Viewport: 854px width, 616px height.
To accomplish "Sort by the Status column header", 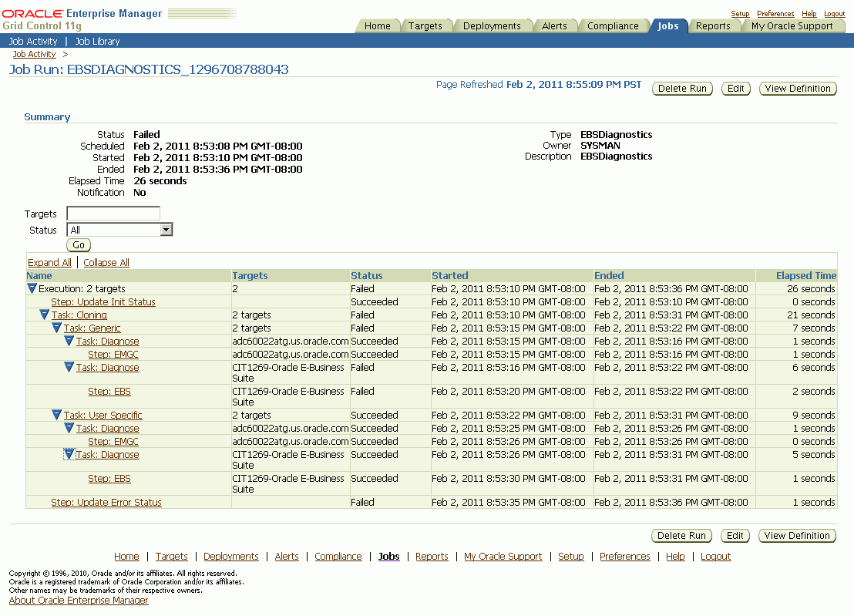I will click(x=367, y=275).
